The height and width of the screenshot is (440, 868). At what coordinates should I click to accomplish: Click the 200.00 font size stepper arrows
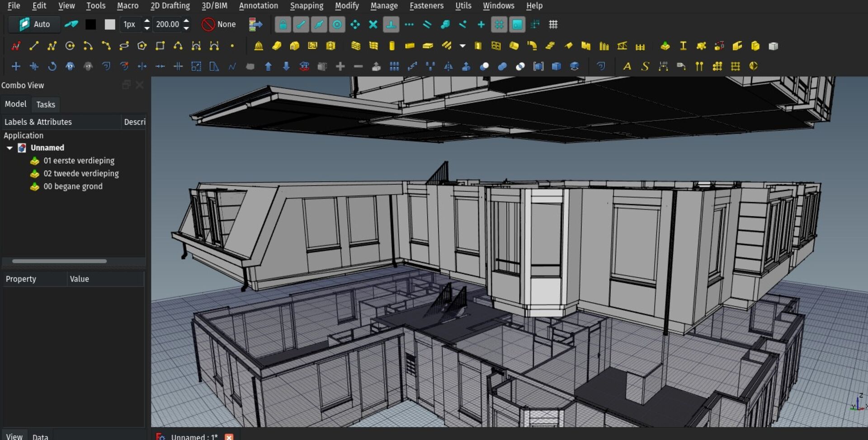point(186,24)
